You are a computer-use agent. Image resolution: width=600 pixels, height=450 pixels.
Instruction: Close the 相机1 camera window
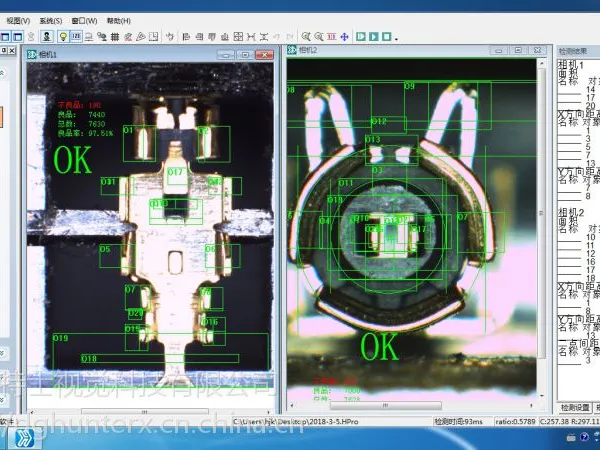tap(264, 55)
